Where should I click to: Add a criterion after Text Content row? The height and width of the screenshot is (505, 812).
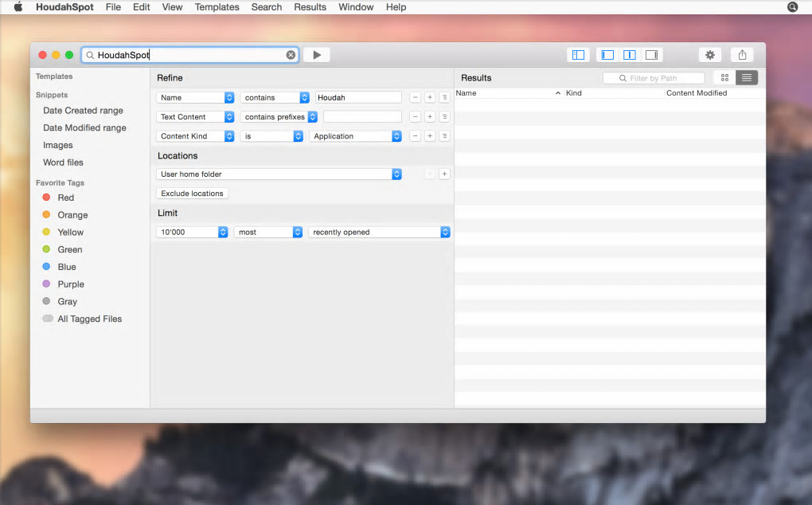click(x=430, y=116)
